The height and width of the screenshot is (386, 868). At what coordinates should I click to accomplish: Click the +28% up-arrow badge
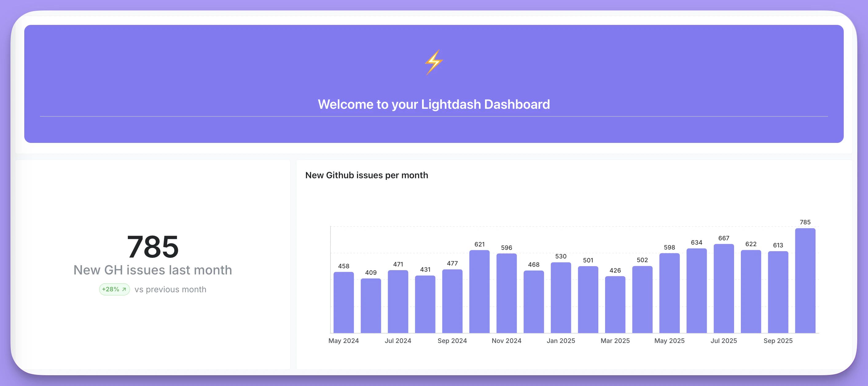click(114, 289)
